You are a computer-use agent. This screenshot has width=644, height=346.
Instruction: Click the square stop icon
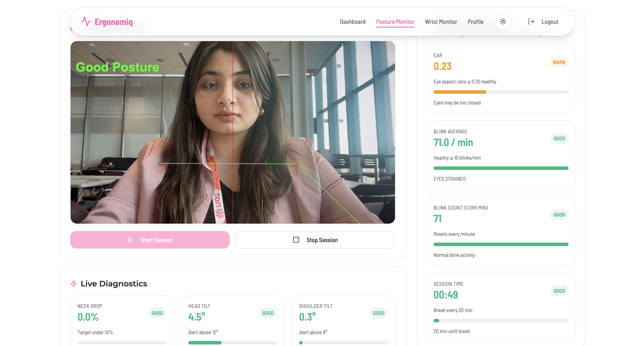pos(296,240)
